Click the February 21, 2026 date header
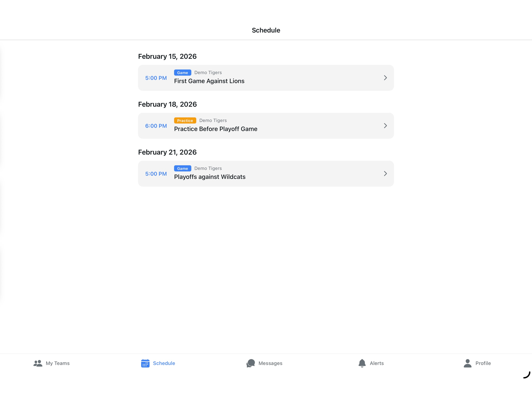532x399 pixels. click(x=167, y=152)
